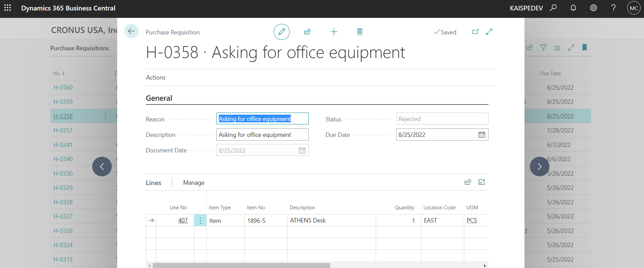Maximize the Lines section with its expand icon
The width and height of the screenshot is (644, 268).
pyautogui.click(x=481, y=182)
